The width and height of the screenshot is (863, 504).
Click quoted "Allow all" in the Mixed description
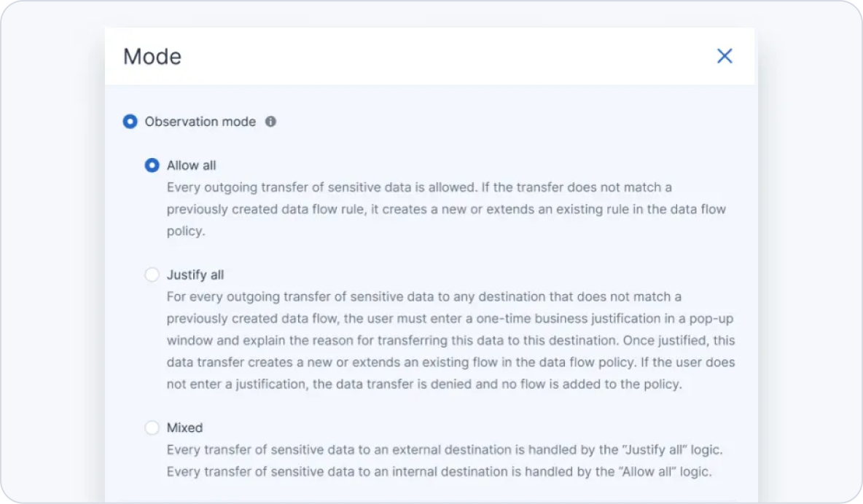(x=645, y=471)
